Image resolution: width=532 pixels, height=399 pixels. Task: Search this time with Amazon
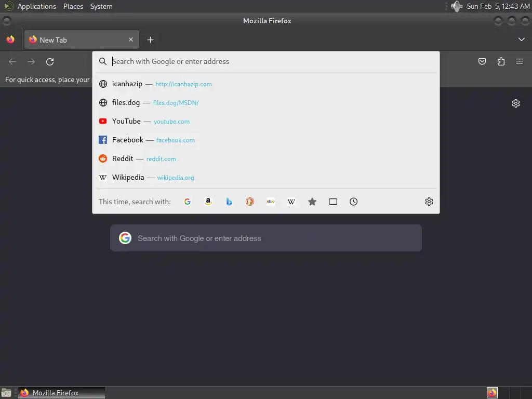(208, 202)
